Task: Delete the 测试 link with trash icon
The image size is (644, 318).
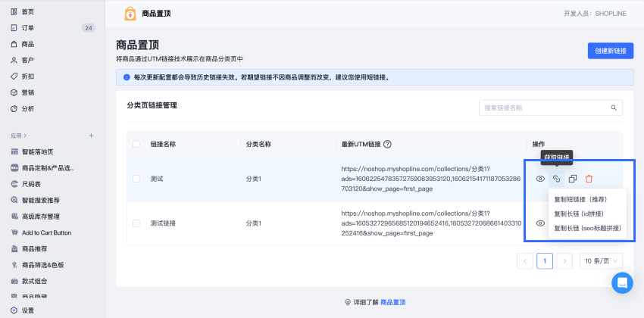Action: [589, 179]
